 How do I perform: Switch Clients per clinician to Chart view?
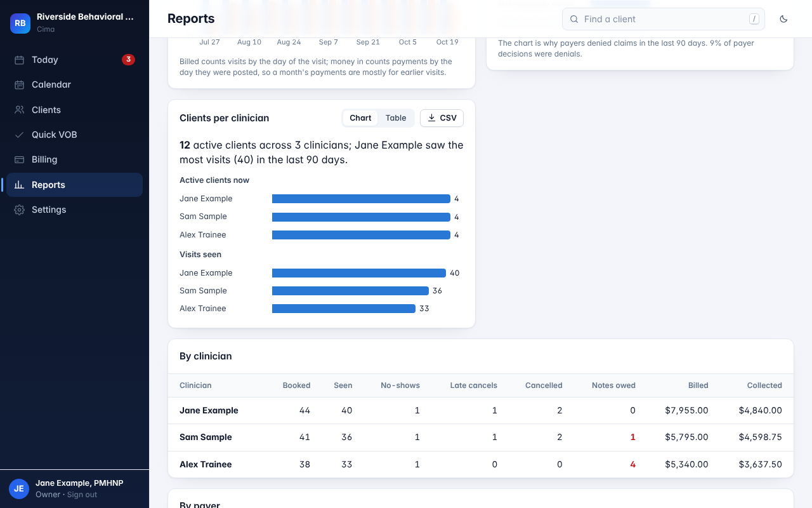coord(360,118)
